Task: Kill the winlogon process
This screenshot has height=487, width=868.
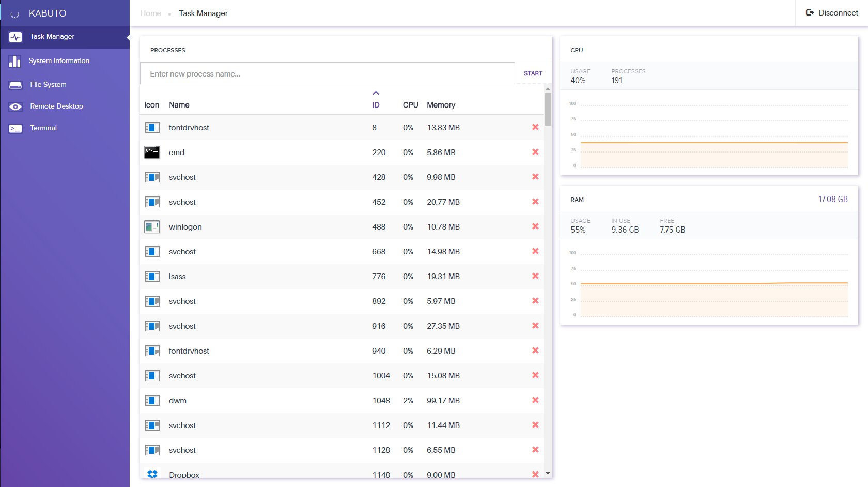Action: click(535, 226)
